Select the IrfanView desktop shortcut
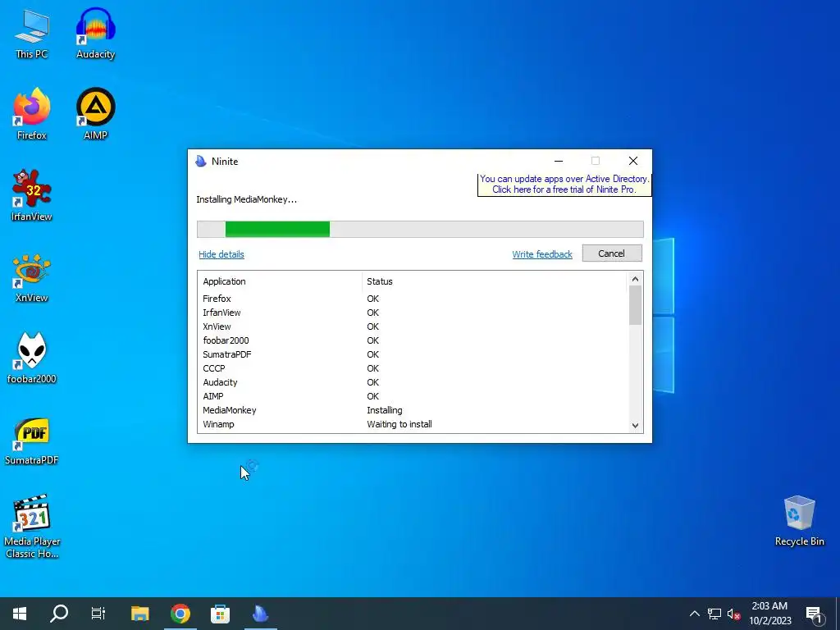This screenshot has height=630, width=840. coord(32,195)
